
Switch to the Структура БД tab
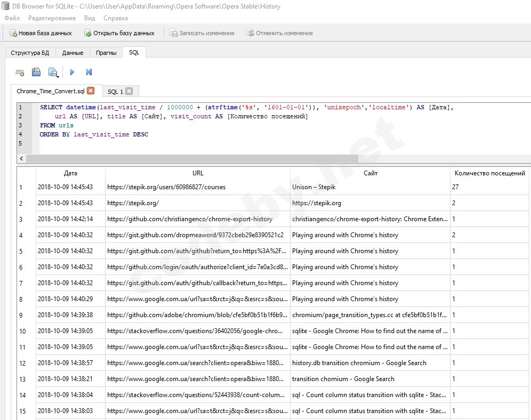point(30,53)
